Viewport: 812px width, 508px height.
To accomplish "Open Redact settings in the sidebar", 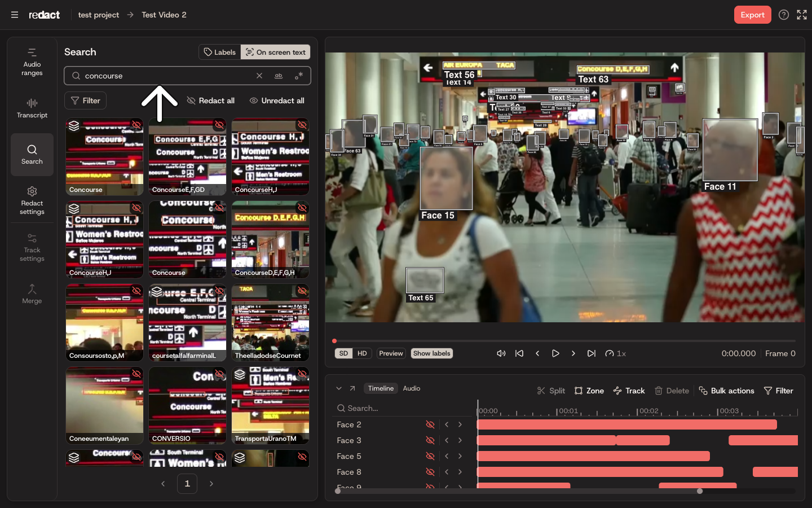I will pyautogui.click(x=32, y=200).
